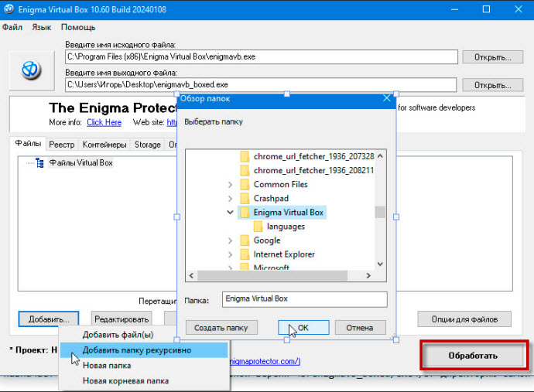Click the Enigma title bar app icon

pos(9,9)
